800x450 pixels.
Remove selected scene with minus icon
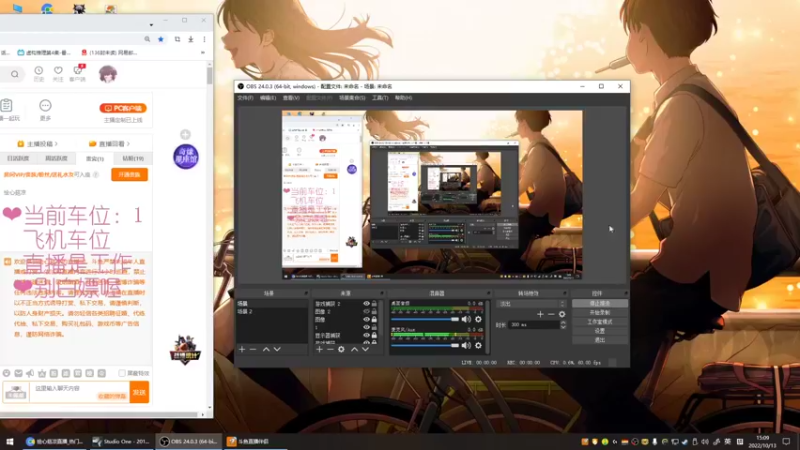pyautogui.click(x=253, y=349)
